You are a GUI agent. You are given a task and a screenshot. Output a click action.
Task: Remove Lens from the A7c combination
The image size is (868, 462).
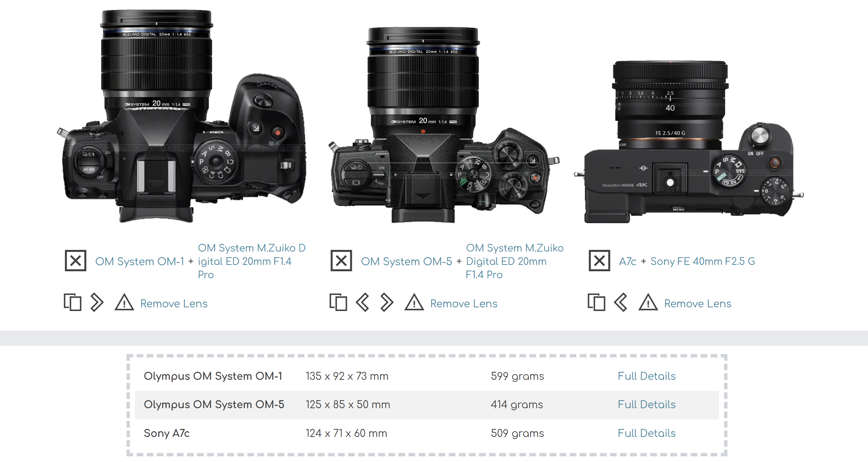click(697, 304)
